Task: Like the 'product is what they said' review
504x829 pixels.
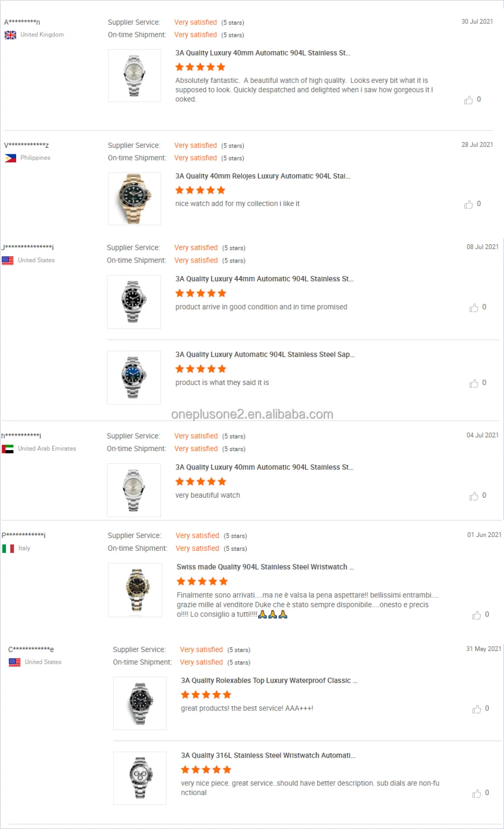Action: [474, 383]
